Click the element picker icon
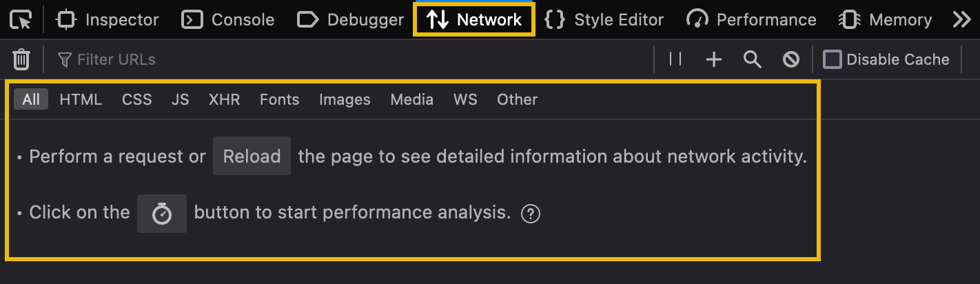The height and width of the screenshot is (284, 980). point(21,20)
